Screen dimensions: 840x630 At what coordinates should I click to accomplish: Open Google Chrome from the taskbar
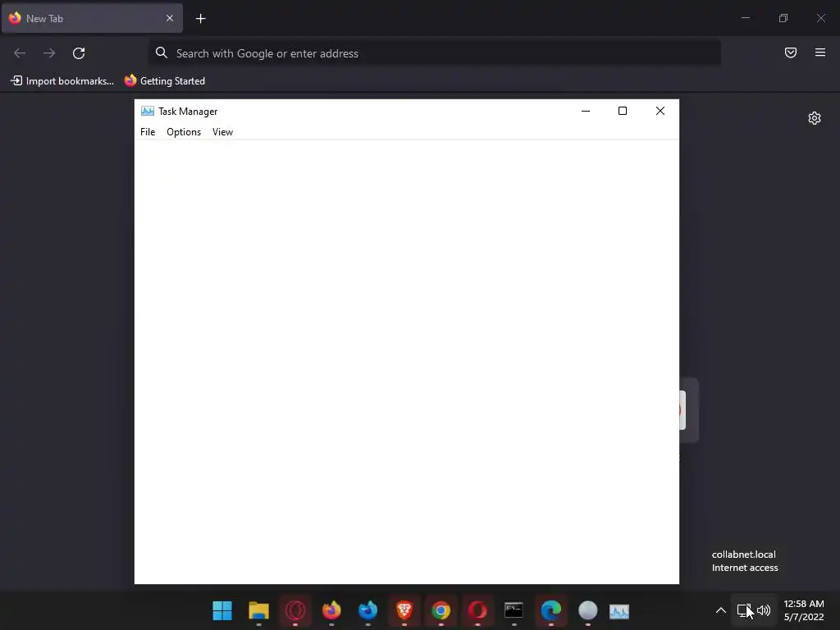(441, 610)
